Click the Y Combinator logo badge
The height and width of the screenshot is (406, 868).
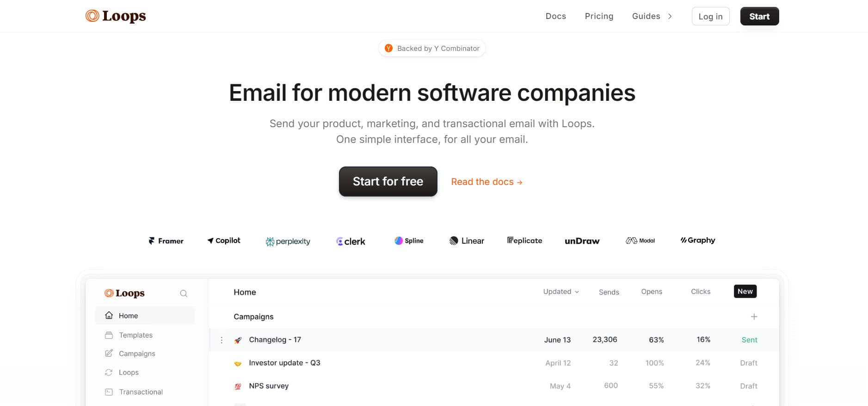(x=389, y=49)
